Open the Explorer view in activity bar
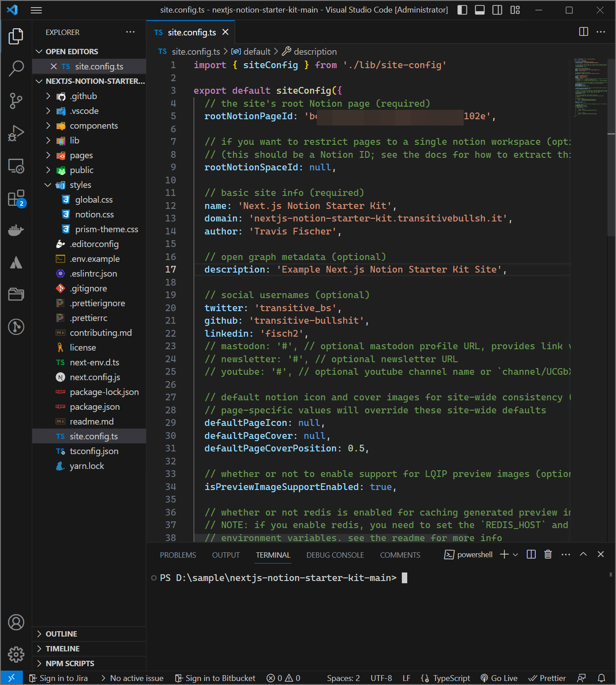Image resolution: width=616 pixels, height=685 pixels. (x=16, y=36)
